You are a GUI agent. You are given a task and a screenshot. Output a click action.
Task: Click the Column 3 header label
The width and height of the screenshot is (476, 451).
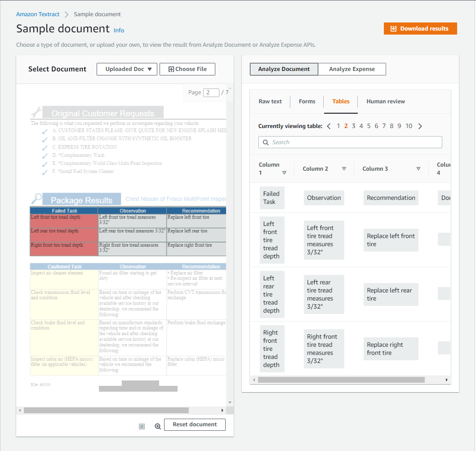pyautogui.click(x=375, y=168)
